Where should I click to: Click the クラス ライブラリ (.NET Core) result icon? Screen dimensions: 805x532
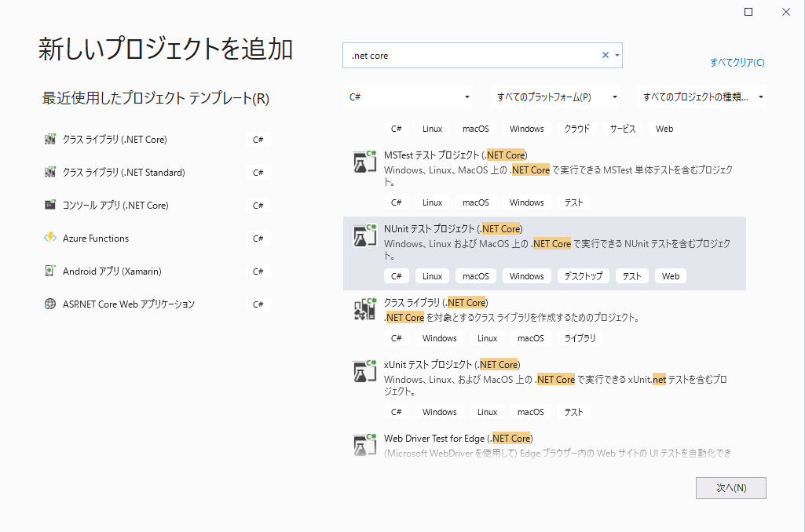tap(364, 309)
